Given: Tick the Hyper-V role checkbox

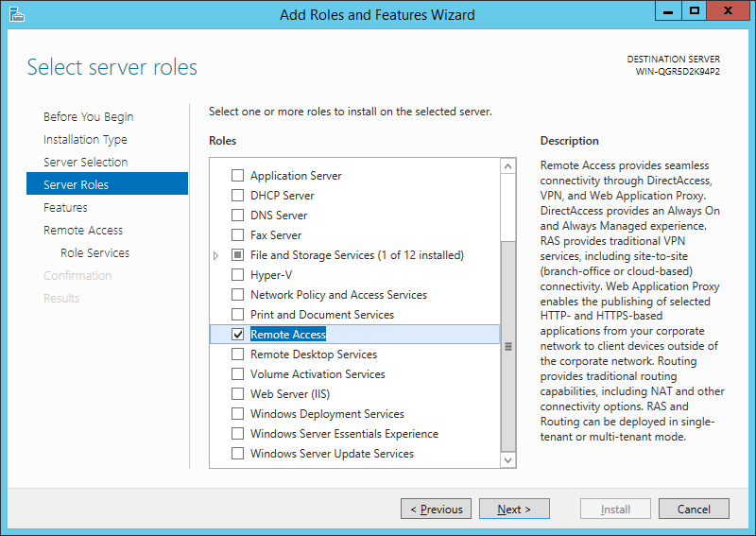Looking at the screenshot, I should tap(238, 274).
